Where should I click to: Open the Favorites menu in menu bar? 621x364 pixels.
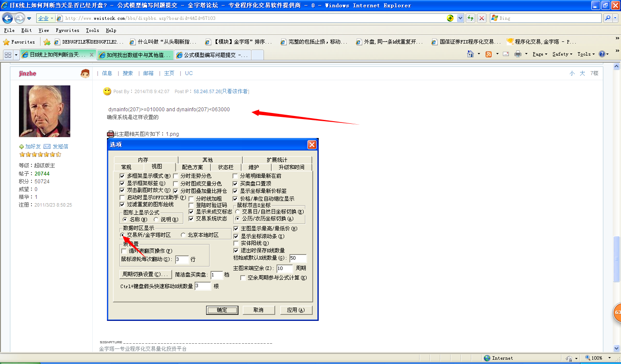pos(67,30)
